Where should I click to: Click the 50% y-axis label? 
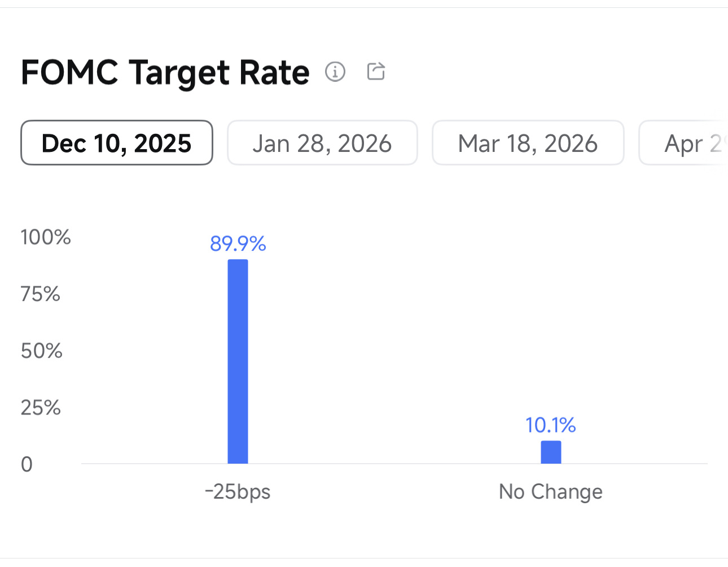pyautogui.click(x=41, y=351)
